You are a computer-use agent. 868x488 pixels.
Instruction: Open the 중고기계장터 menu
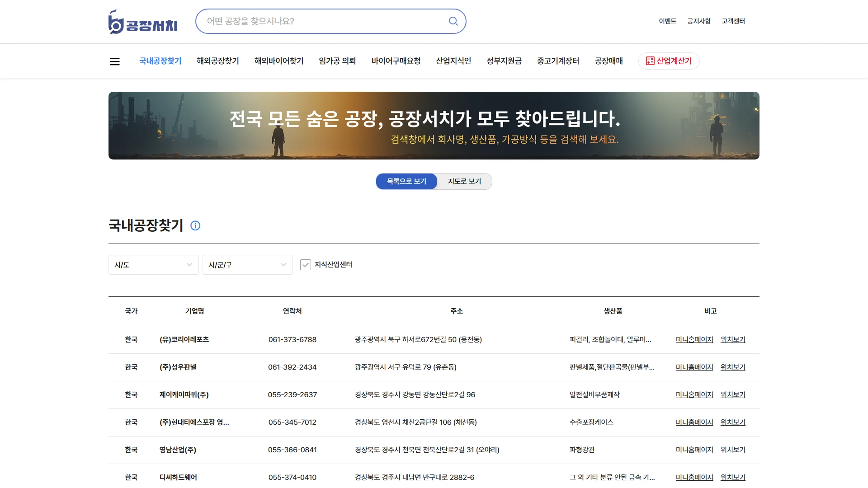coord(558,61)
